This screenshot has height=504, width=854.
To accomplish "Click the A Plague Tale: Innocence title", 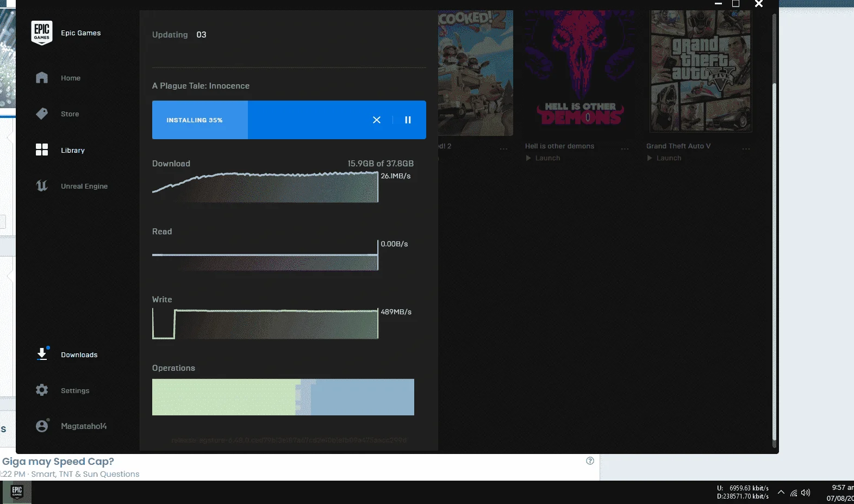I will click(201, 86).
